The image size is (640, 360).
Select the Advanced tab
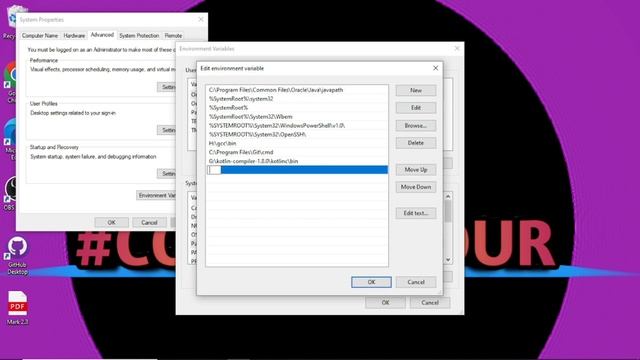click(x=102, y=35)
